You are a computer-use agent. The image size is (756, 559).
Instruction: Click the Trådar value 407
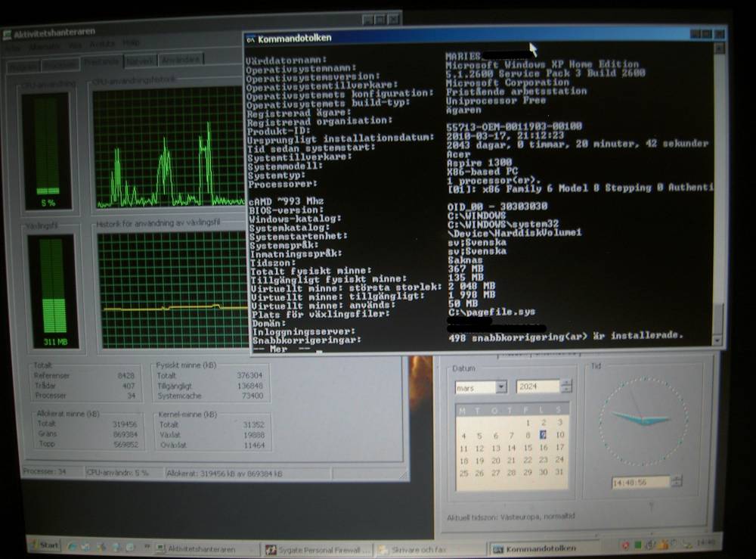pos(129,385)
